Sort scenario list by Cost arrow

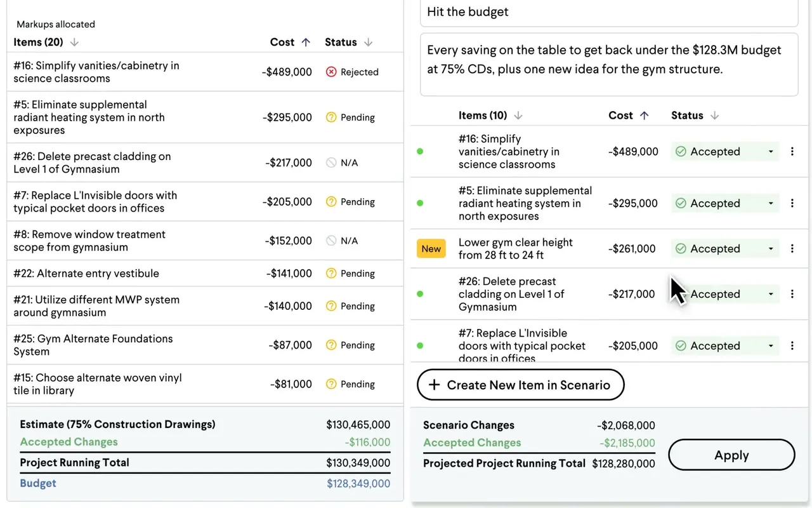644,116
